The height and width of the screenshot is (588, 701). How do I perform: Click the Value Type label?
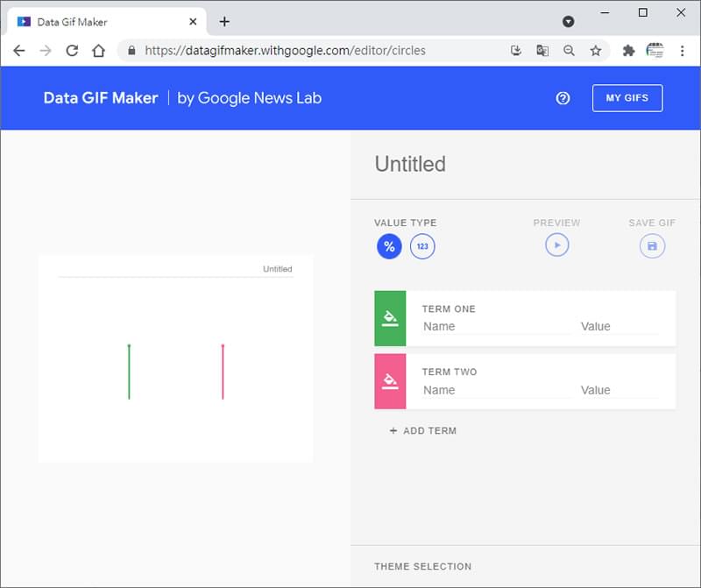point(406,223)
